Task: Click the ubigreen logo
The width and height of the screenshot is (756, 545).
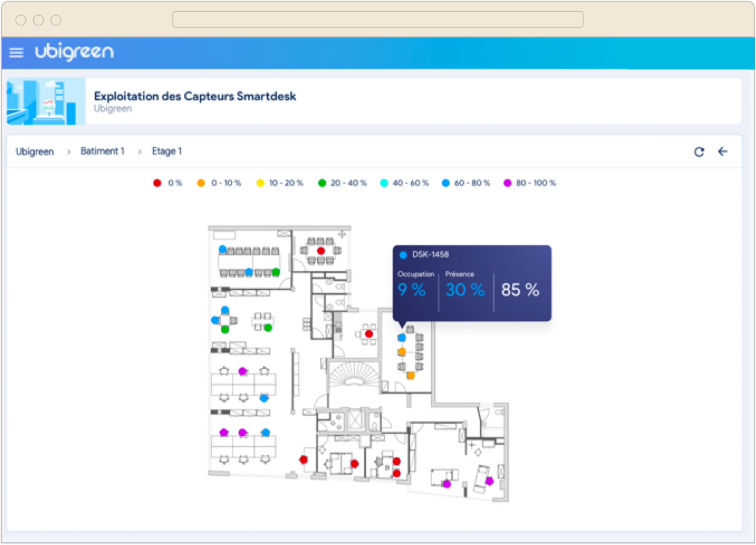Action: [74, 52]
